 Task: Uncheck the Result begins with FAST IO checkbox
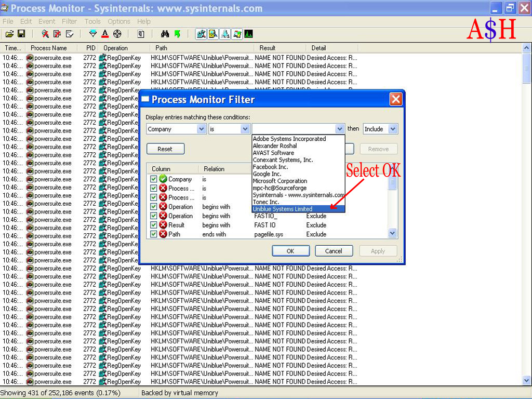(x=154, y=224)
